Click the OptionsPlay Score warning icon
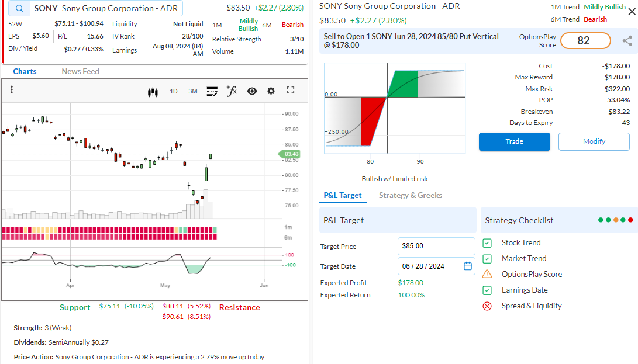The height and width of the screenshot is (364, 638). 487,274
